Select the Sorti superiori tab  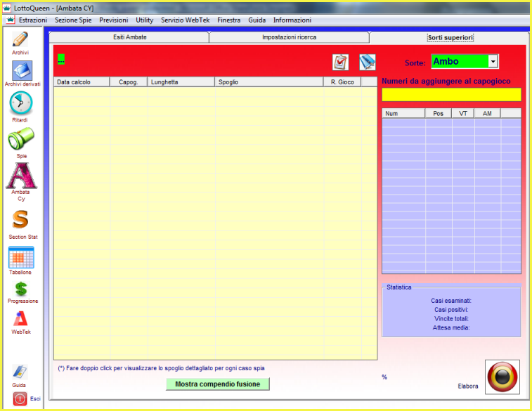450,38
